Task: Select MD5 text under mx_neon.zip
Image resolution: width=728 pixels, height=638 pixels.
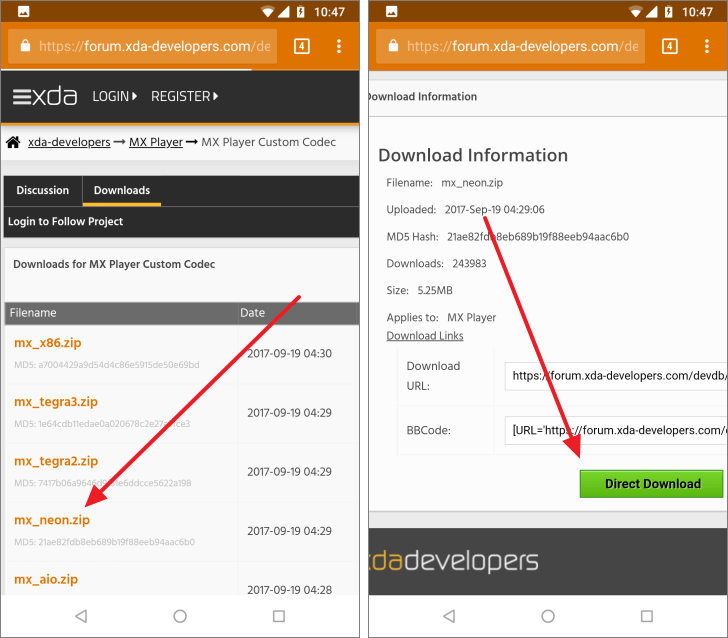Action: coord(104,542)
